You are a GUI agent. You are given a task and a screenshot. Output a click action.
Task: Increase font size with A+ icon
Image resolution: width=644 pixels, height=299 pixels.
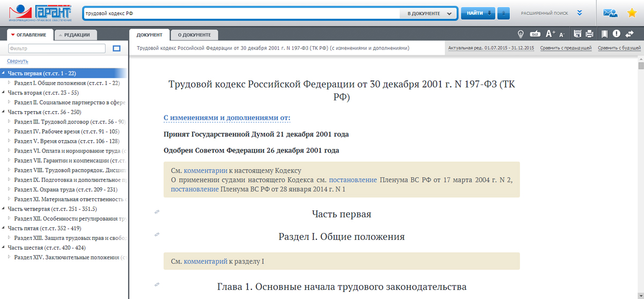(550, 34)
